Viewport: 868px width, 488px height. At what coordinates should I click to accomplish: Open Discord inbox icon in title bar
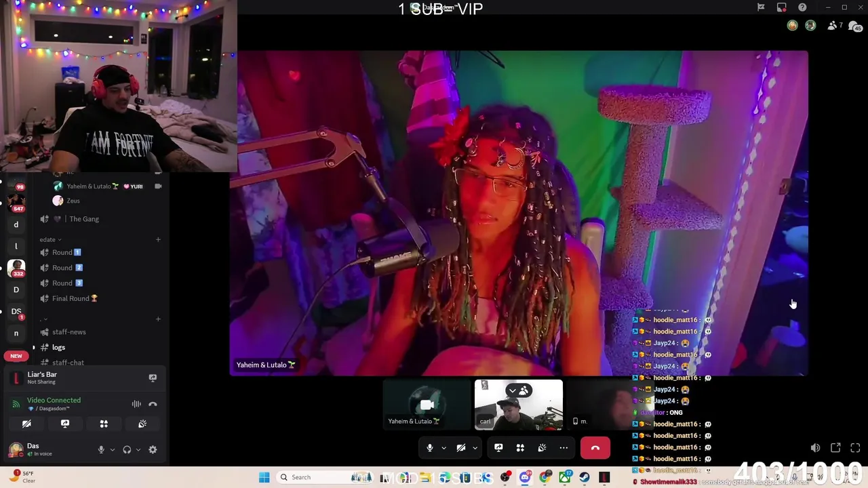(782, 7)
